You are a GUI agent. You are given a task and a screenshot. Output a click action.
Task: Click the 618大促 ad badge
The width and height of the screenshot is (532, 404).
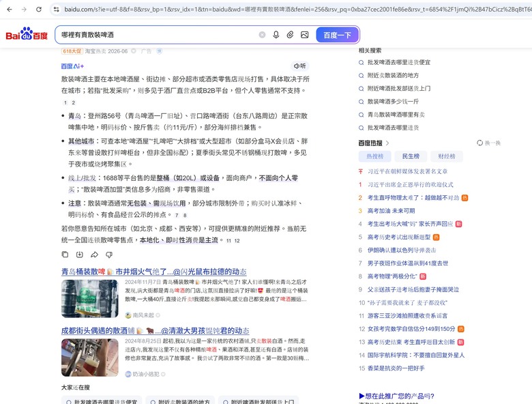[x=72, y=51]
